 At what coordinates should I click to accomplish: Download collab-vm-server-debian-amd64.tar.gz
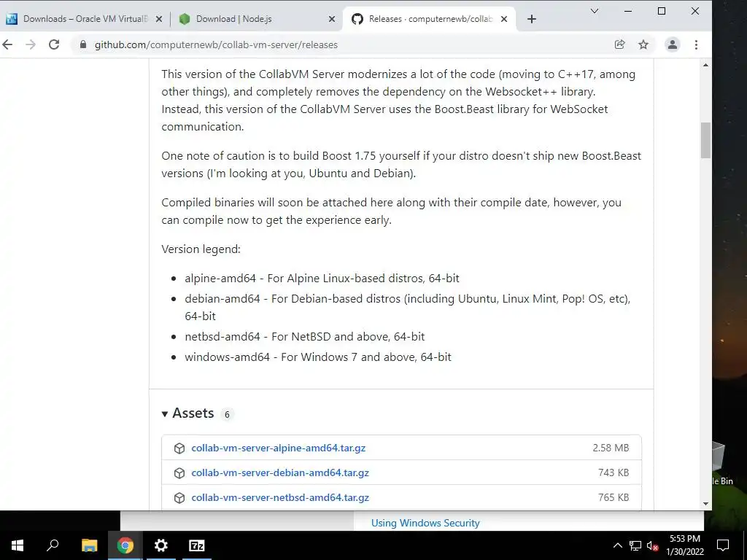280,472
